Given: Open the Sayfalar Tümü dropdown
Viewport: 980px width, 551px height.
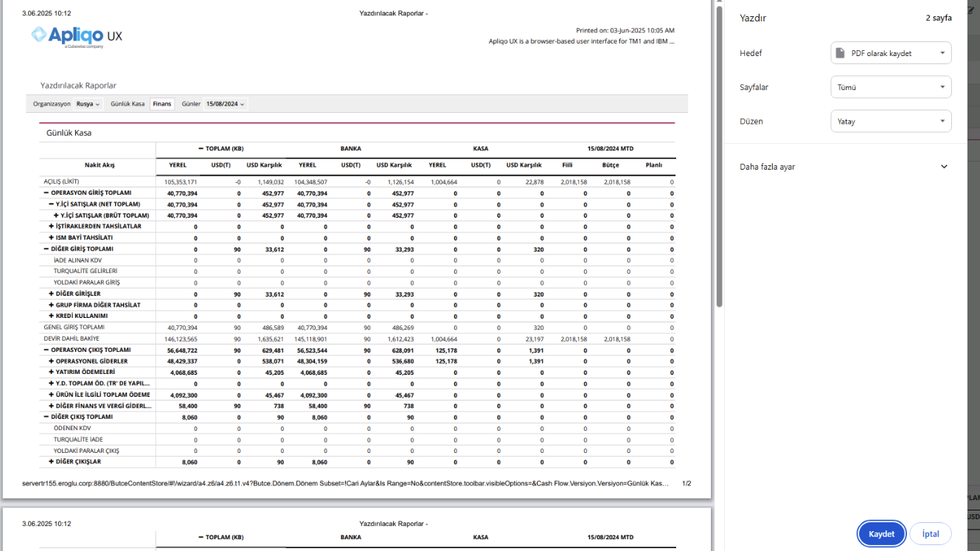Looking at the screenshot, I should tap(891, 87).
